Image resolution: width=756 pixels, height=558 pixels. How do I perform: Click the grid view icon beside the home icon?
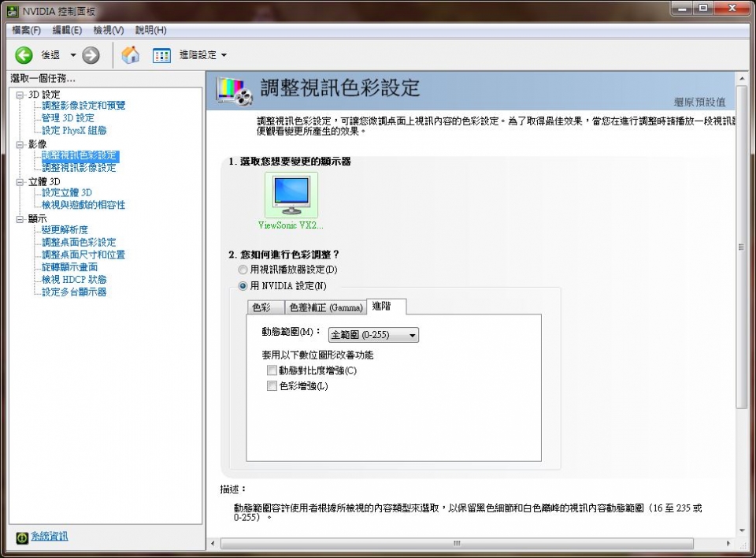click(161, 55)
